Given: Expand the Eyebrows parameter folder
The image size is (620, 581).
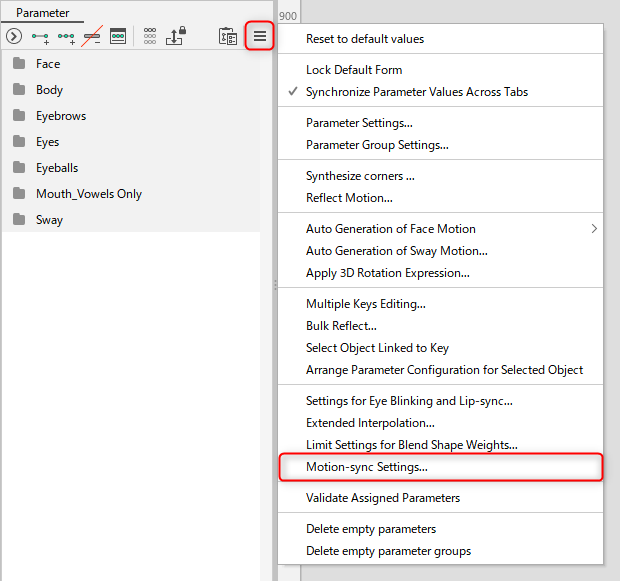Looking at the screenshot, I should coord(60,116).
